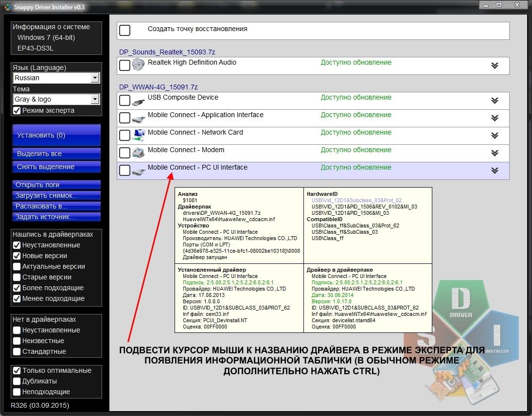
Task: Click the R326 (03.09.2015) version text
Action: [x=40, y=405]
